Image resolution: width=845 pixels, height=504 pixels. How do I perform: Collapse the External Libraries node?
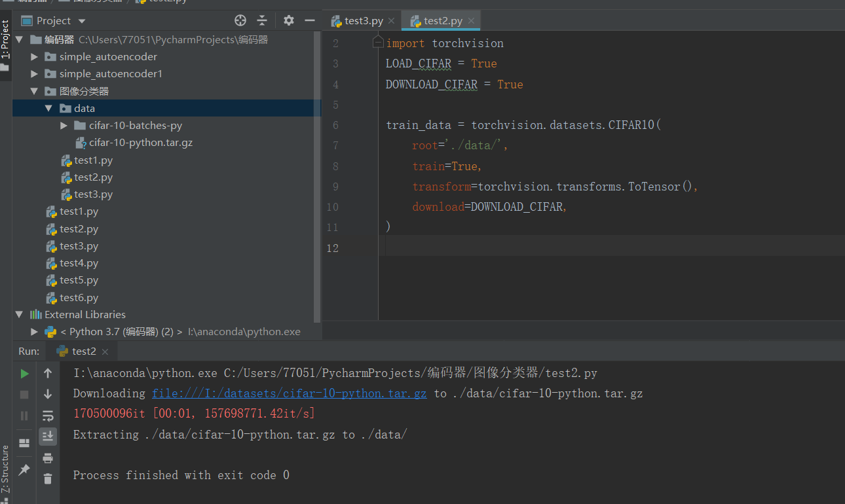(20, 314)
